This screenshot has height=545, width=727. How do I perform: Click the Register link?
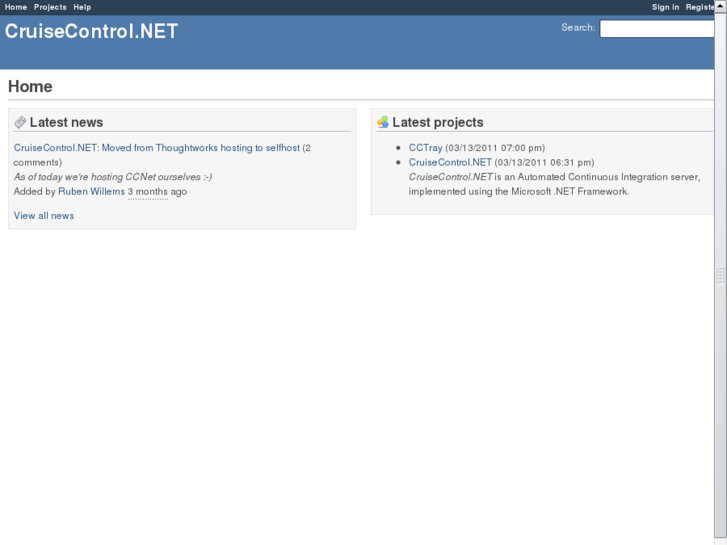700,7
